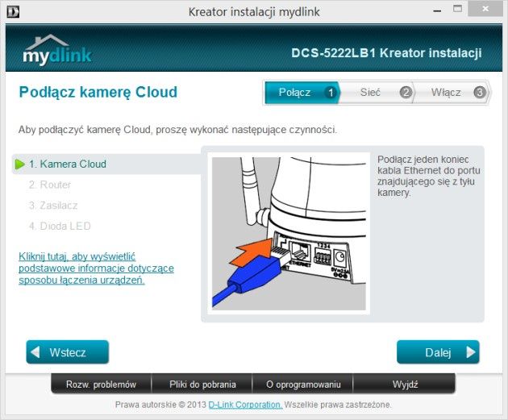508x420 pixels.
Task: Open Rozw. problemów troubleshooting
Action: [101, 384]
